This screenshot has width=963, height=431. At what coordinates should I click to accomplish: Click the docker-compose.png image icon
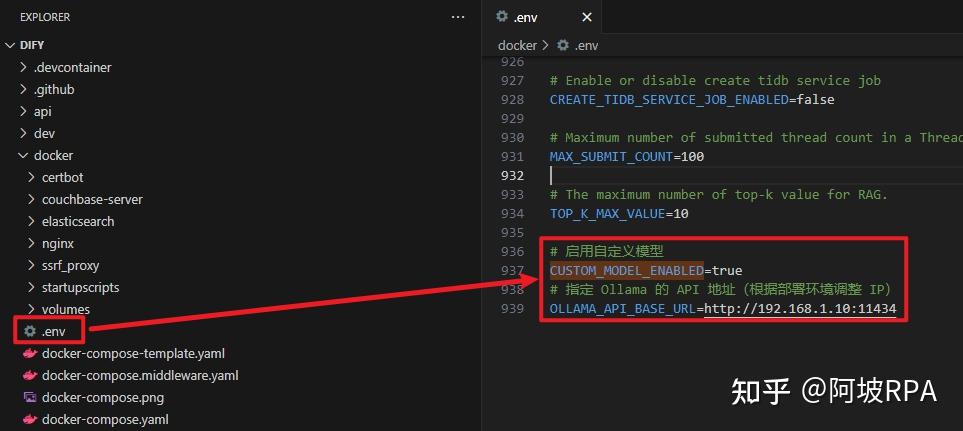pyautogui.click(x=30, y=397)
